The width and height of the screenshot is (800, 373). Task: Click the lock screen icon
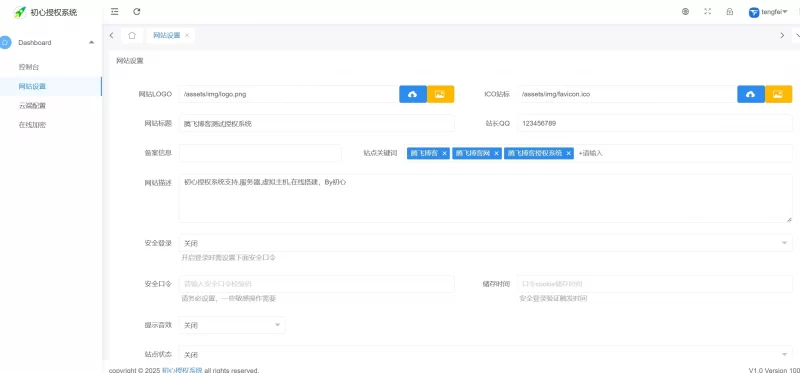(x=730, y=12)
